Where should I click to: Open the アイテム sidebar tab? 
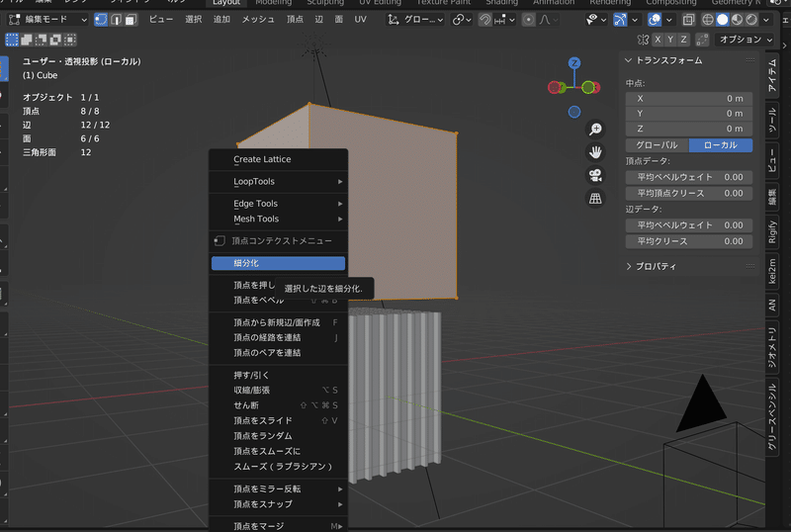pos(772,75)
